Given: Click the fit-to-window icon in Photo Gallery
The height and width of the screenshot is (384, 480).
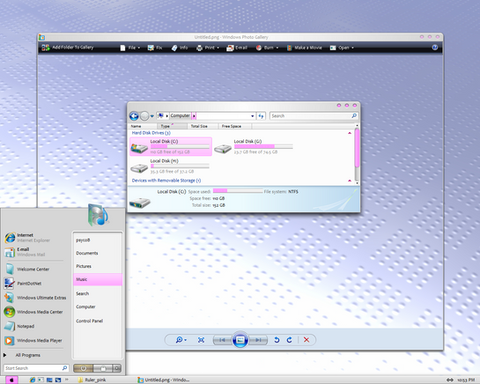Looking at the screenshot, I should (x=201, y=340).
